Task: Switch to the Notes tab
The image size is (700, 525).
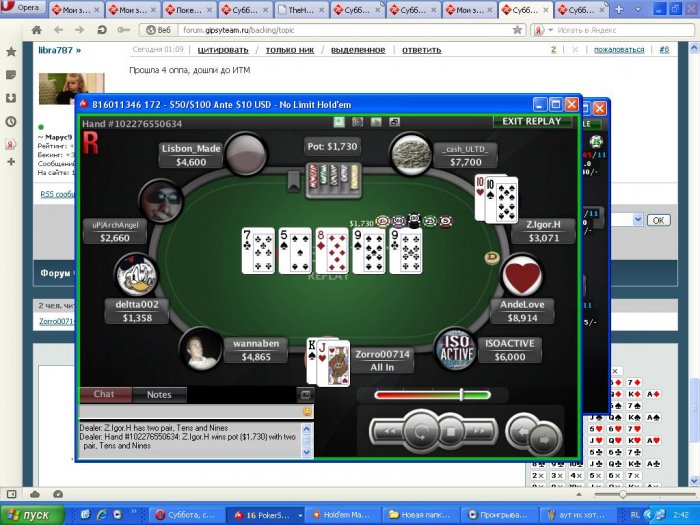Action: [x=159, y=395]
